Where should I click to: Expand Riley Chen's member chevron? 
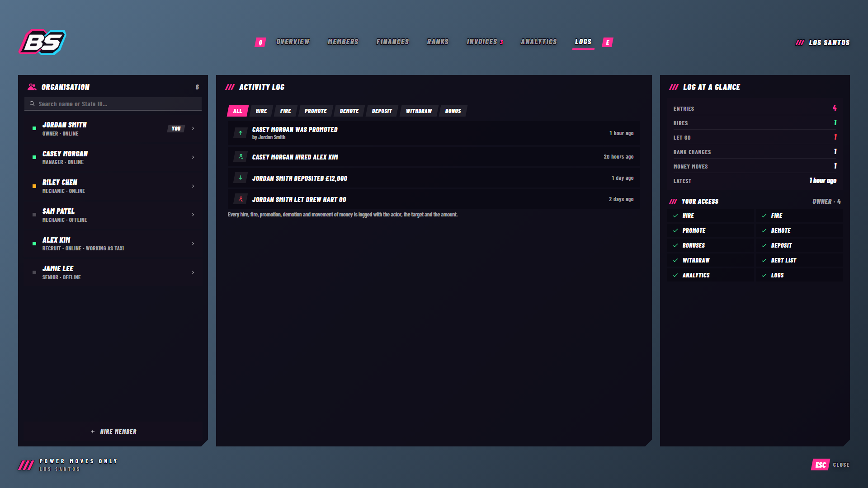193,186
